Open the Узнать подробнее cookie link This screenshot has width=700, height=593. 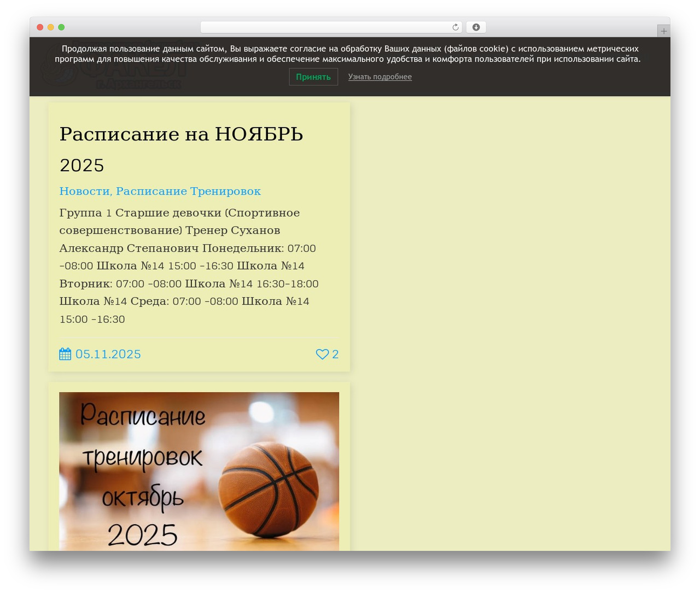[380, 77]
